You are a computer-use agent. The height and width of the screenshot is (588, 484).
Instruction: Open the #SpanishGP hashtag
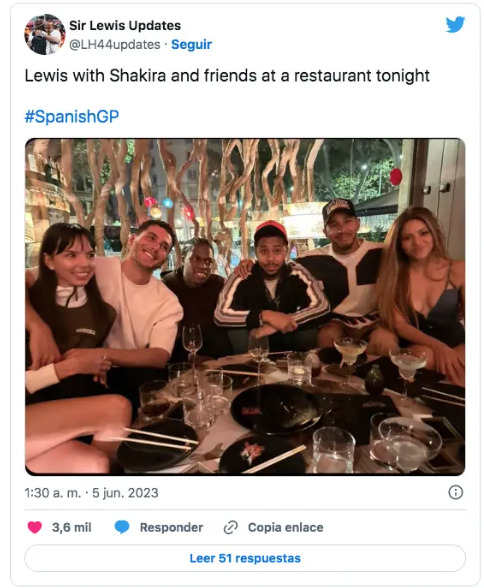[x=72, y=116]
